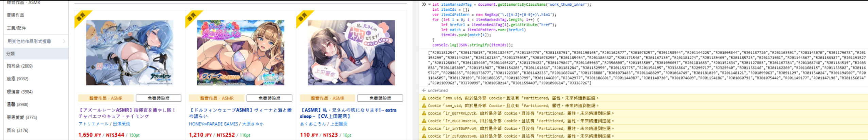Click console line 'console.log(JSON.stringify(itemIds));'
This screenshot has width=868, height=140.
click(472, 45)
